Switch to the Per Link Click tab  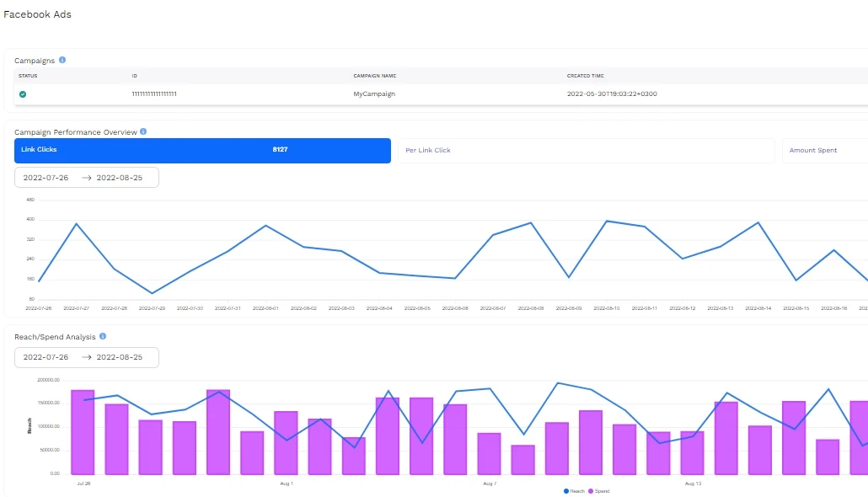click(587, 151)
